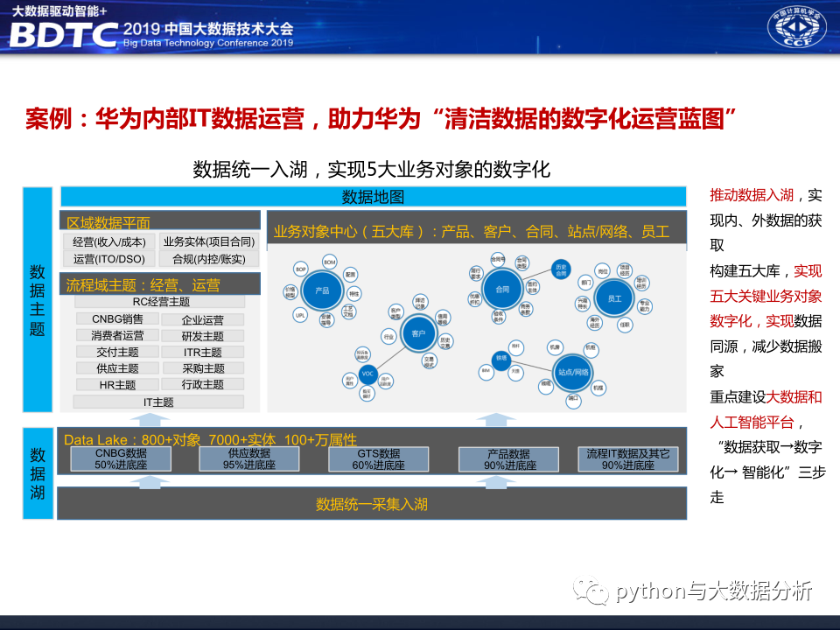840x630 pixels.
Task: Click the 任职 bubble near 员工
Action: pyautogui.click(x=625, y=325)
